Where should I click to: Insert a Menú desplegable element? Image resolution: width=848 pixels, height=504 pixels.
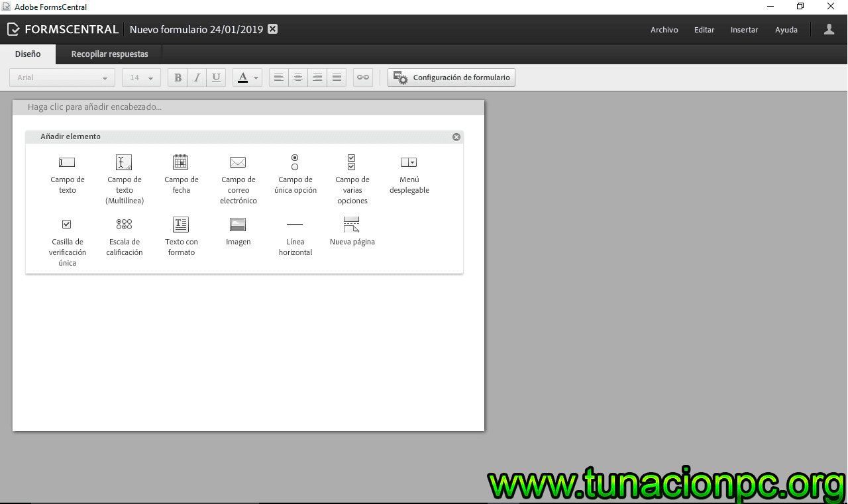point(409,174)
